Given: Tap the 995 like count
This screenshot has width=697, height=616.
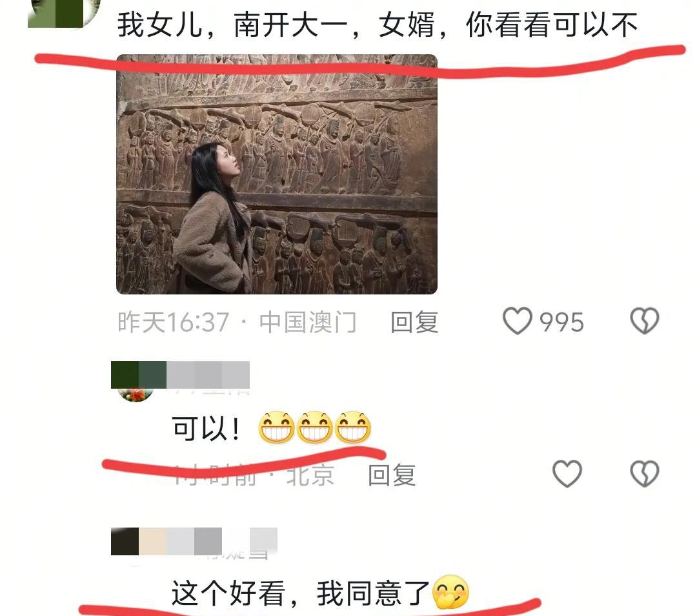Looking at the screenshot, I should pos(561,322).
